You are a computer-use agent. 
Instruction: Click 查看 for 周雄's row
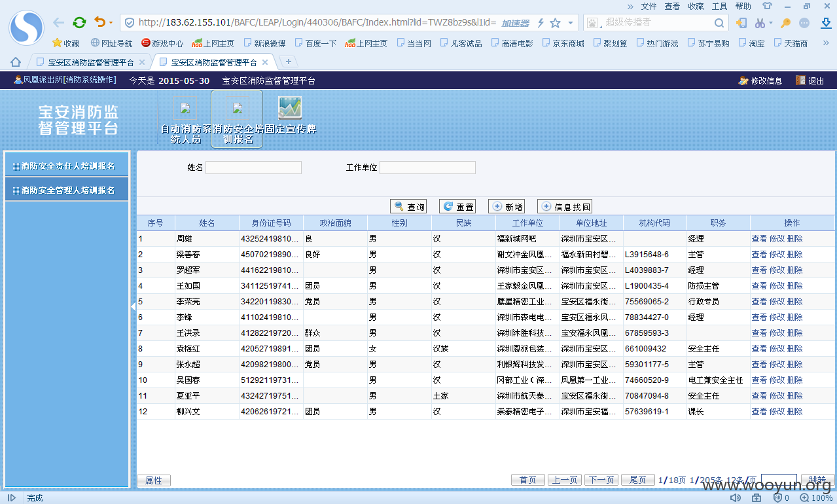coord(759,239)
